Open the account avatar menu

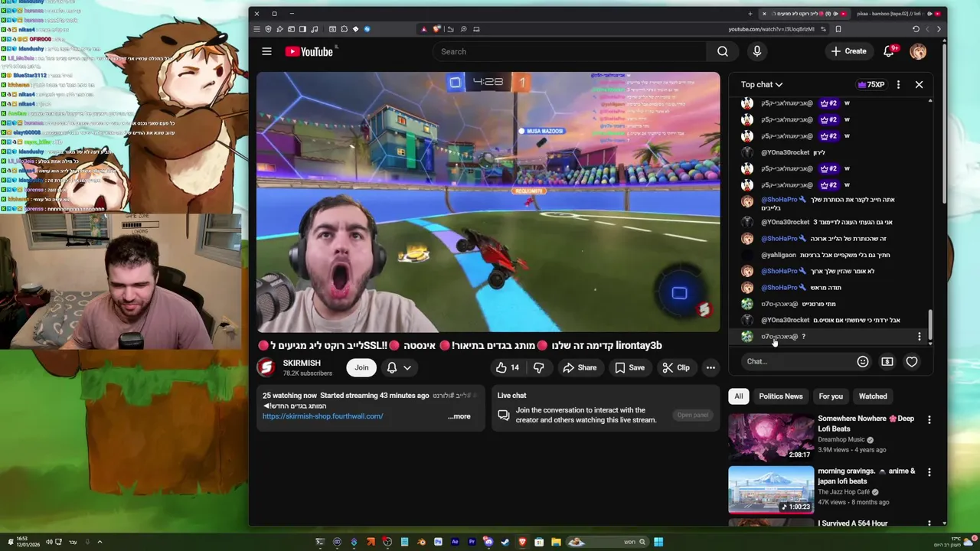pyautogui.click(x=918, y=51)
